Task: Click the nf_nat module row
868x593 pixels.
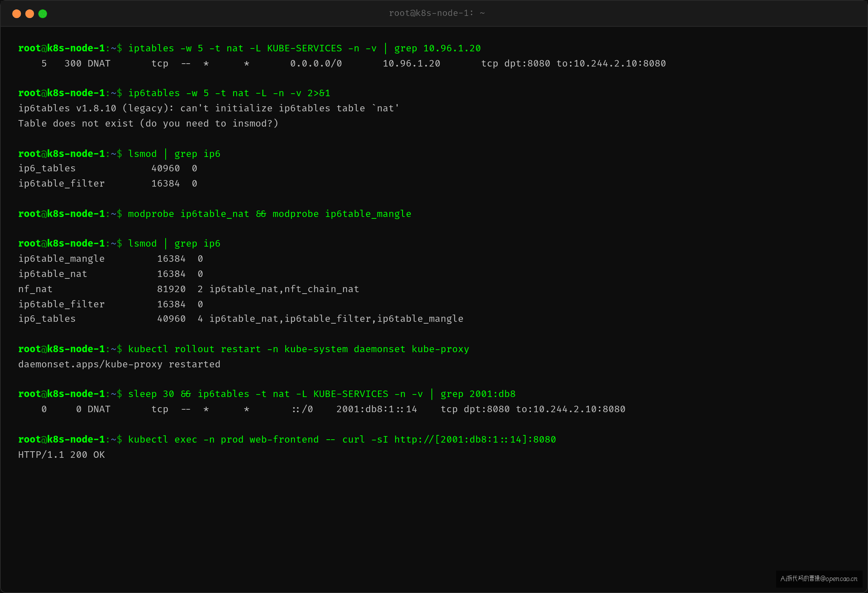Action: pyautogui.click(x=189, y=289)
